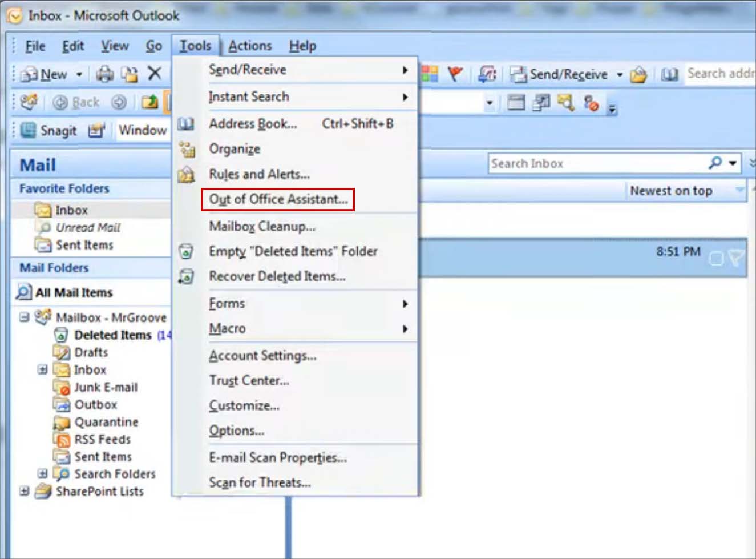Click the Delete X icon

(155, 73)
